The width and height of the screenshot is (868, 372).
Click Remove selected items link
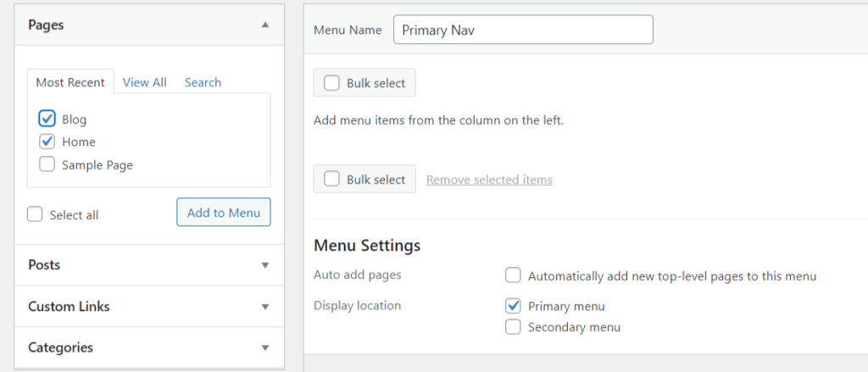[489, 180]
